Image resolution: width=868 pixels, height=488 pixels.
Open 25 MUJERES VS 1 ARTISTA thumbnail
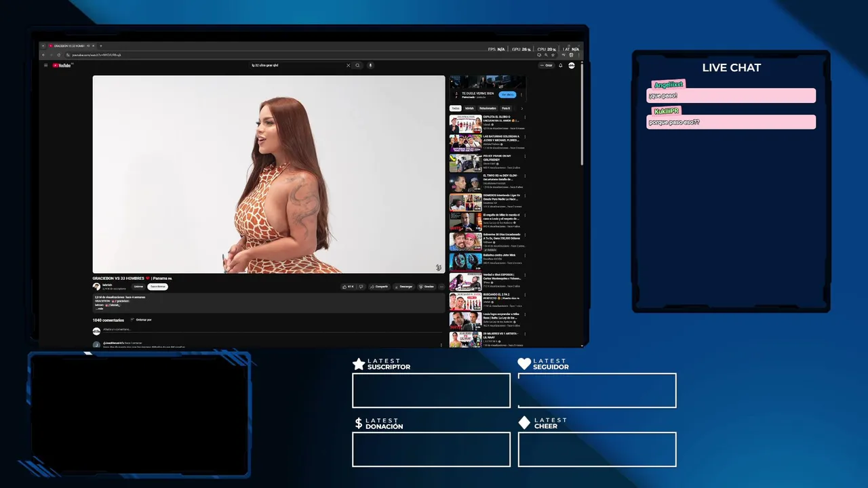465,340
